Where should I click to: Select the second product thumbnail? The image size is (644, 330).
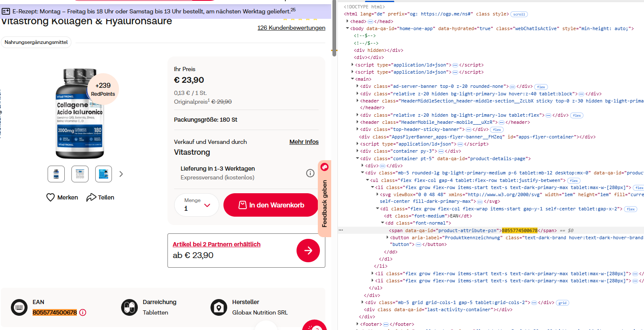point(80,174)
